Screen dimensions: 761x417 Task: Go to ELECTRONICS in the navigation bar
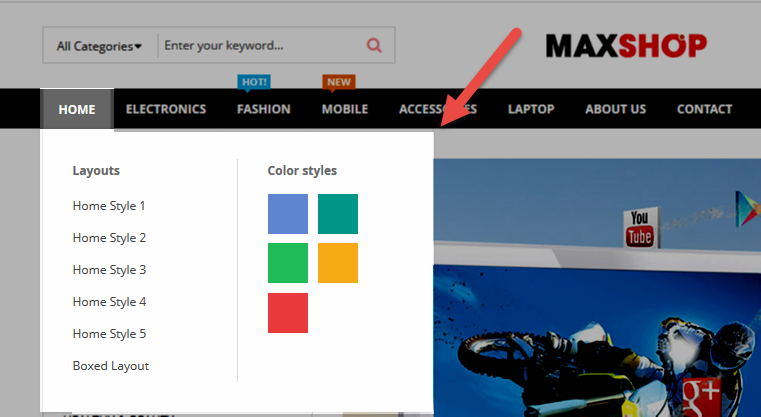tap(166, 109)
